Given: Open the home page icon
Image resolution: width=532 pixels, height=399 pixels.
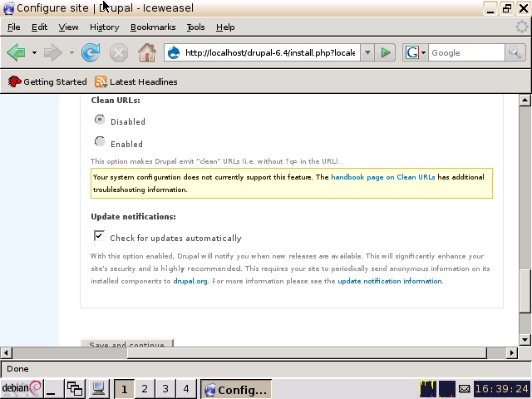Looking at the screenshot, I should pyautogui.click(x=147, y=52).
